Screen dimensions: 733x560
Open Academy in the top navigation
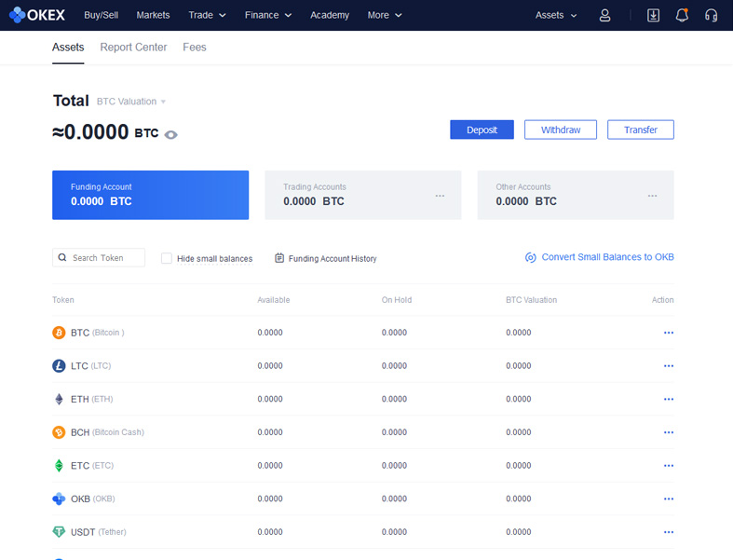tap(330, 15)
